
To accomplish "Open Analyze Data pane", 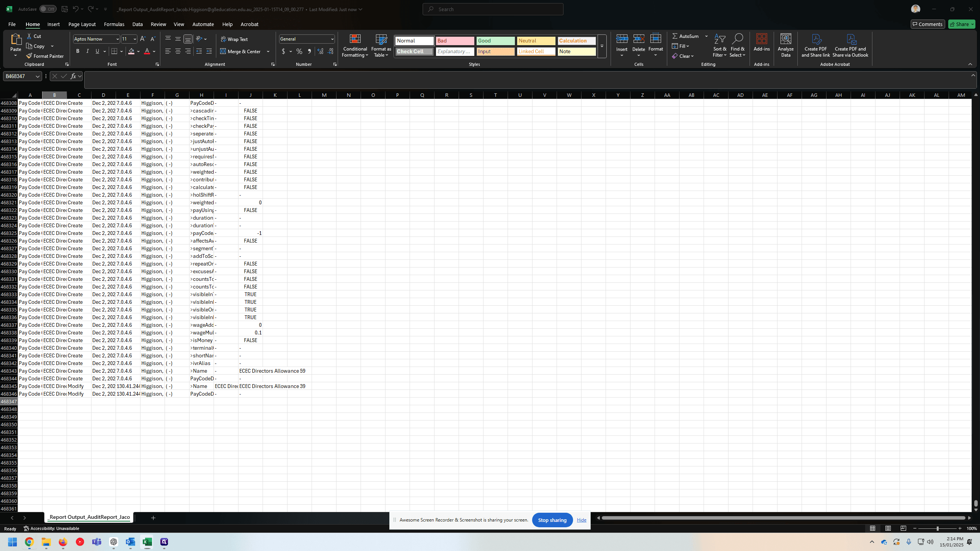I will [x=786, y=46].
